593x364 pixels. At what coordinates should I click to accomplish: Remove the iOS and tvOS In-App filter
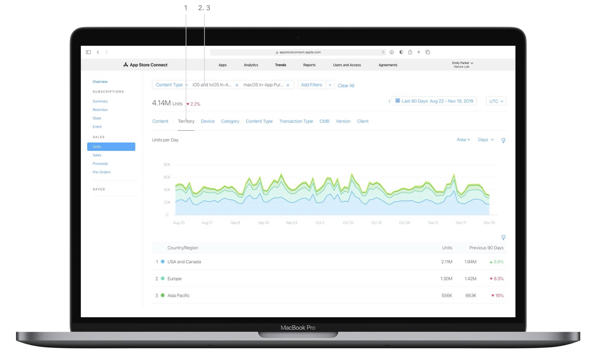(237, 85)
